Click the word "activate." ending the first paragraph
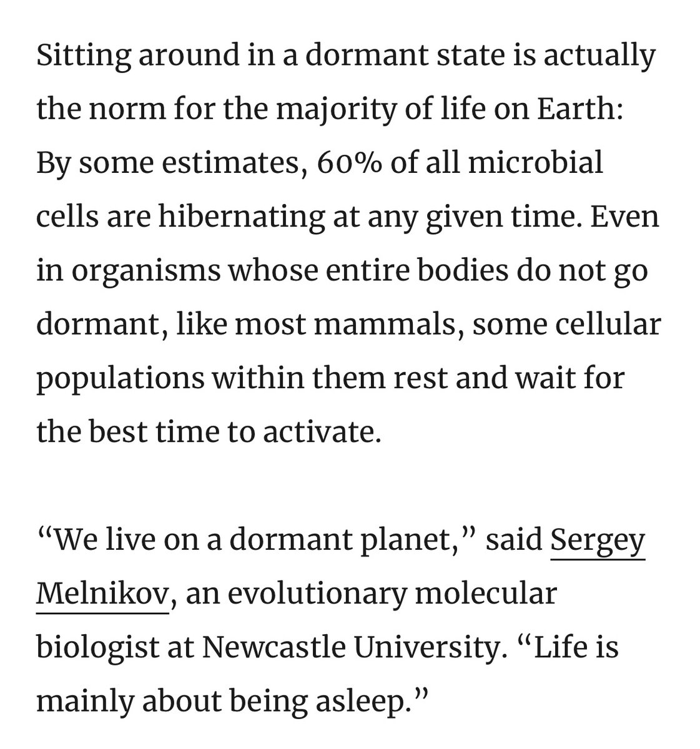The height and width of the screenshot is (749, 700). click(326, 433)
